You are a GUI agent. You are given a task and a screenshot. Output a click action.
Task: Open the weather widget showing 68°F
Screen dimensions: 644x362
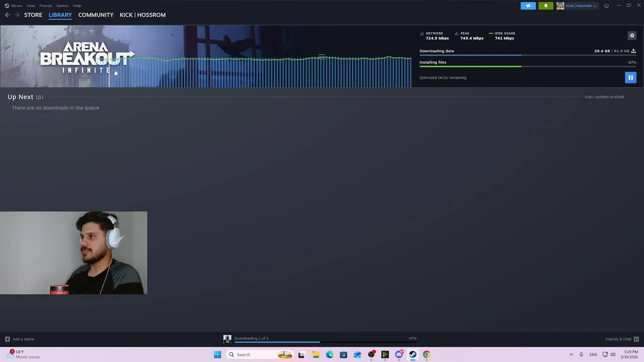tap(24, 354)
